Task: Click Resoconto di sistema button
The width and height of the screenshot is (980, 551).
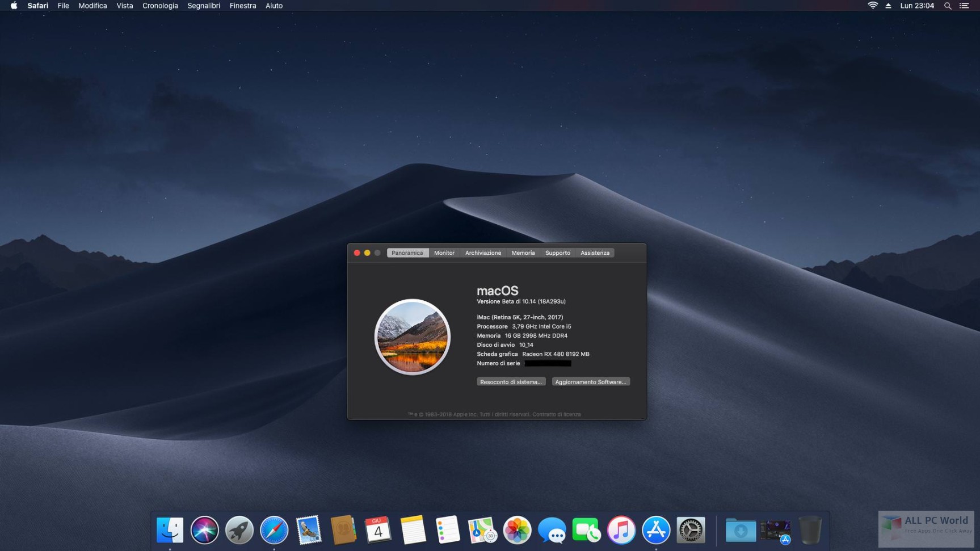Action: pyautogui.click(x=511, y=382)
